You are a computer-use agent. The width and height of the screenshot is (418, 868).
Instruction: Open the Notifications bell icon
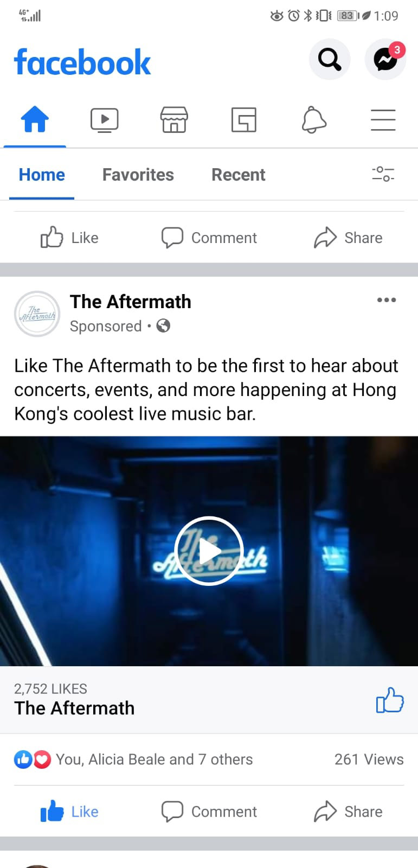pyautogui.click(x=314, y=120)
